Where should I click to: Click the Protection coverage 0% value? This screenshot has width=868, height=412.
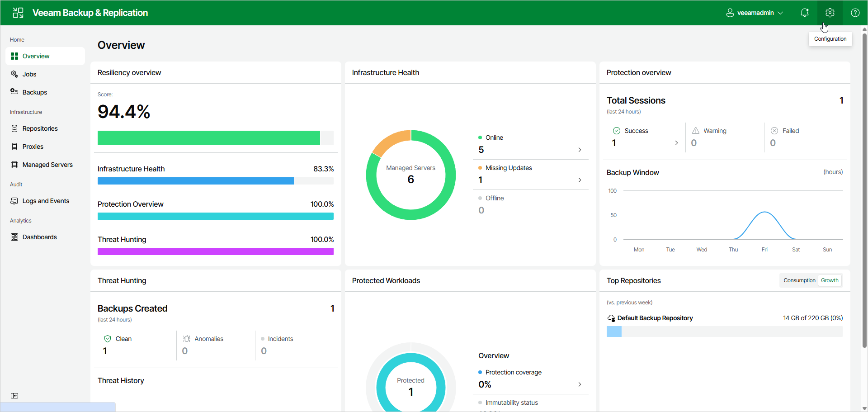[x=485, y=384]
